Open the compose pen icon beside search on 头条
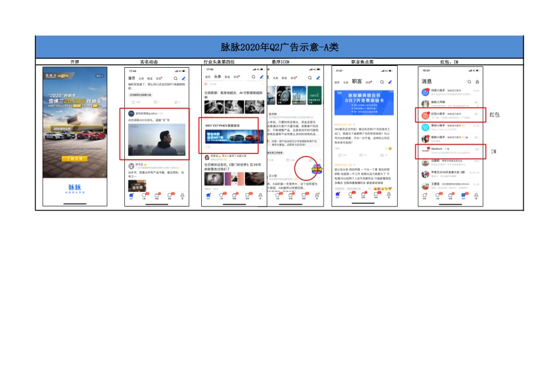Screen dimensions: 554x392 261,77
